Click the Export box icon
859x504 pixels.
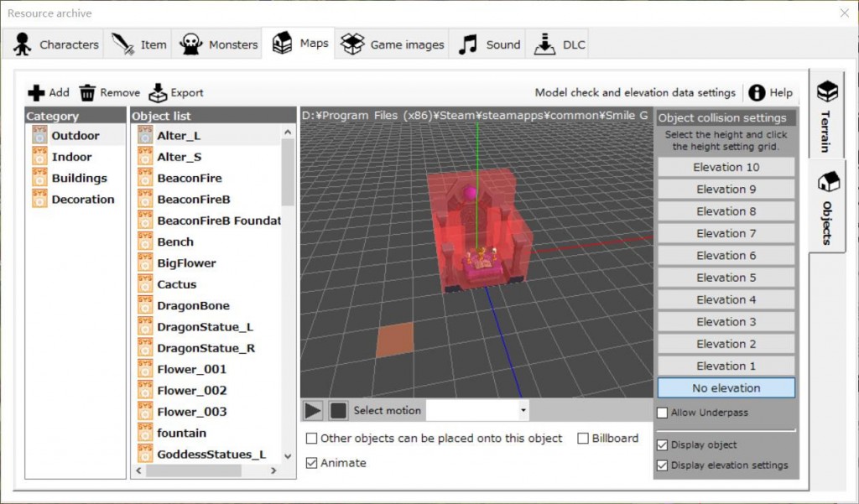coord(158,93)
